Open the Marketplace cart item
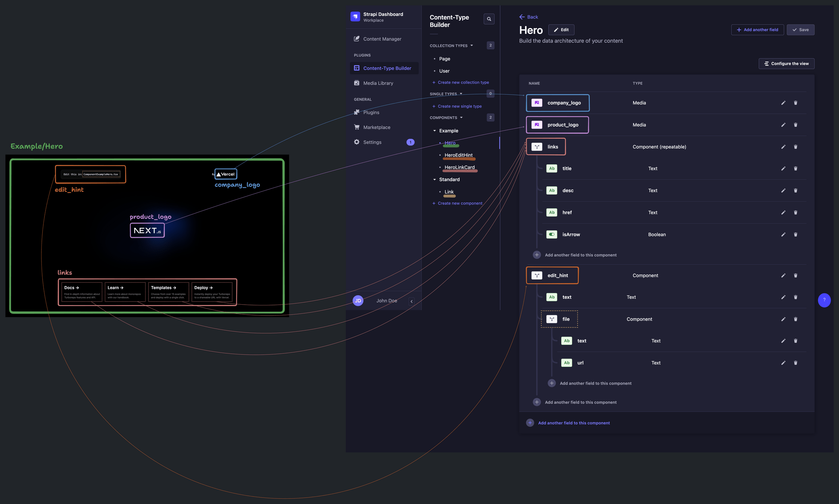839x504 pixels. pyautogui.click(x=376, y=127)
